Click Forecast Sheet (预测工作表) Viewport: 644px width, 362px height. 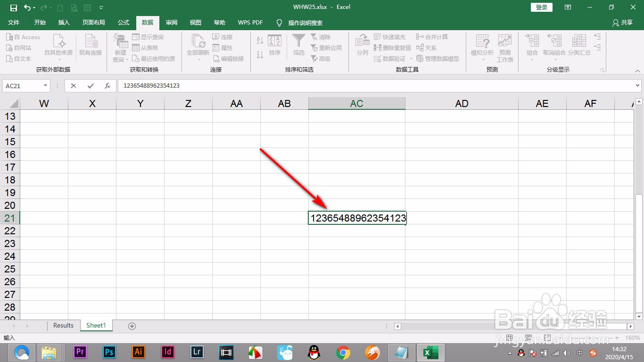[505, 48]
